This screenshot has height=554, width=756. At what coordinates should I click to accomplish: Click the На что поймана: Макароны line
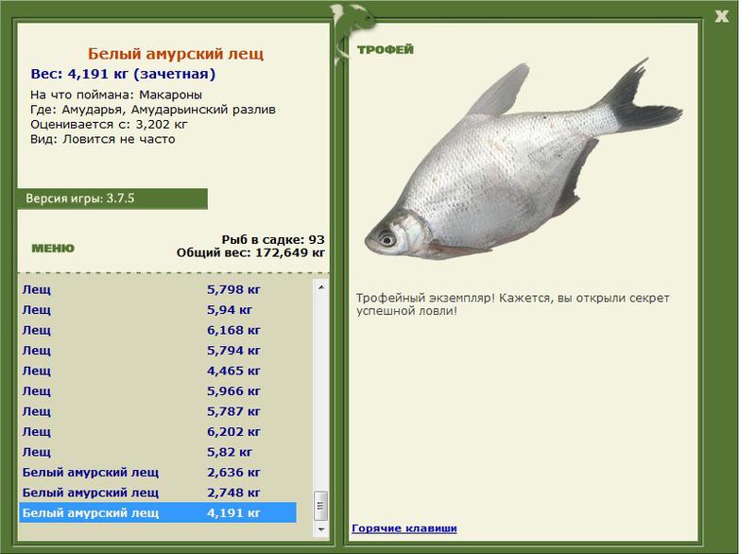coord(116,95)
